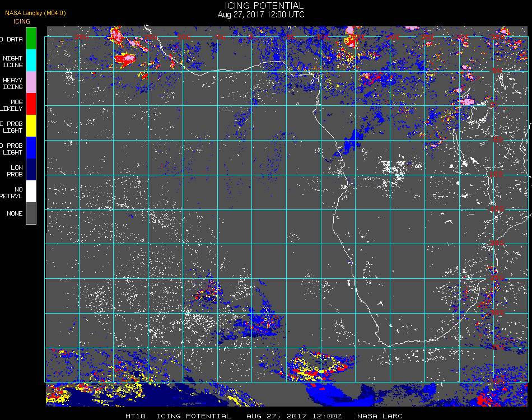Click the dark navy LOW PROB swatch

point(31,169)
